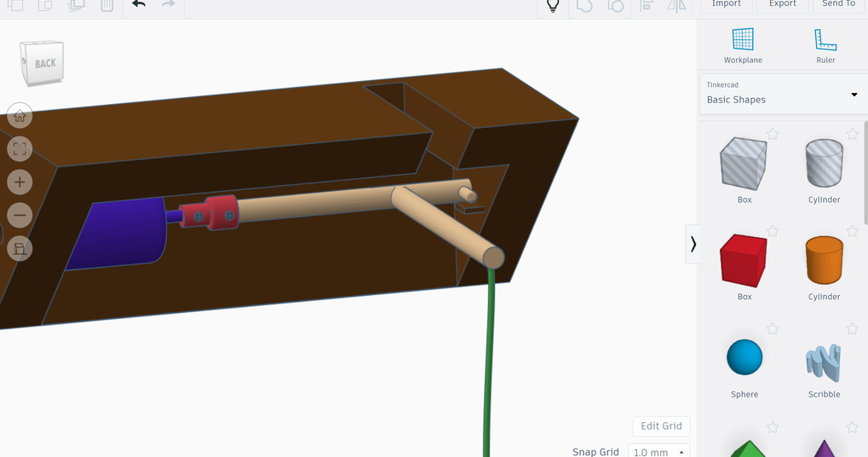Click the Undo arrow icon

pos(139,4)
